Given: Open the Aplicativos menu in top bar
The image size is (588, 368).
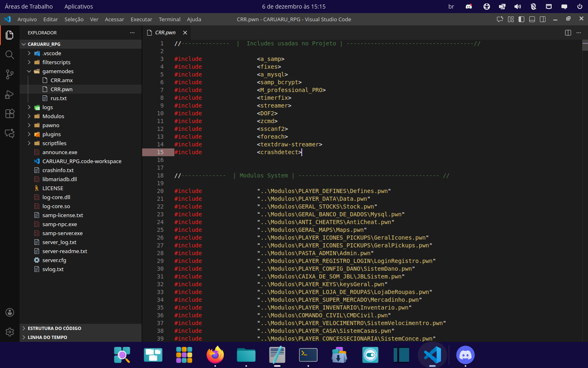Looking at the screenshot, I should pyautogui.click(x=79, y=7).
